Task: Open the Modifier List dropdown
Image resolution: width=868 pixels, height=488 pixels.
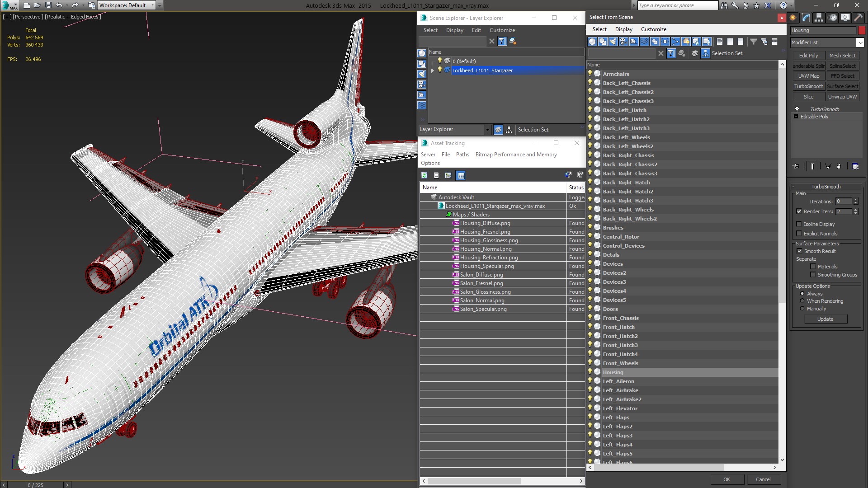Action: pos(859,42)
